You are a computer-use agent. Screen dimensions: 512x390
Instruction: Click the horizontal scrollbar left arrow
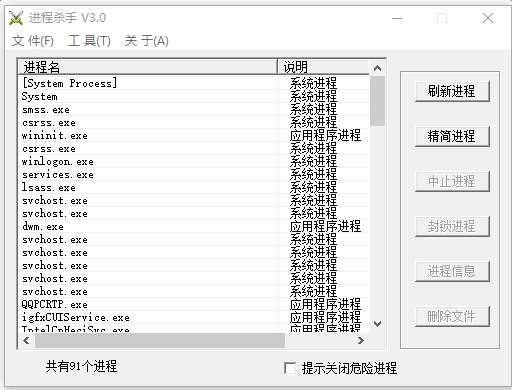pos(26,340)
